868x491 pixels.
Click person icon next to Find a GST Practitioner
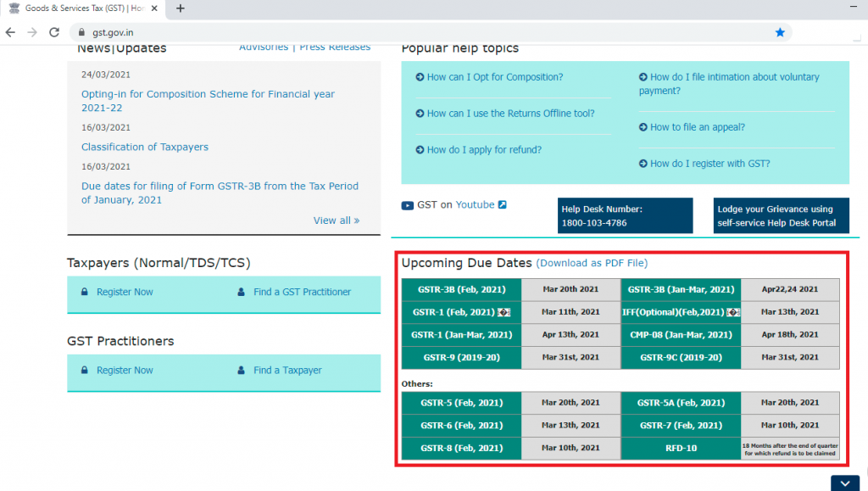click(x=241, y=292)
